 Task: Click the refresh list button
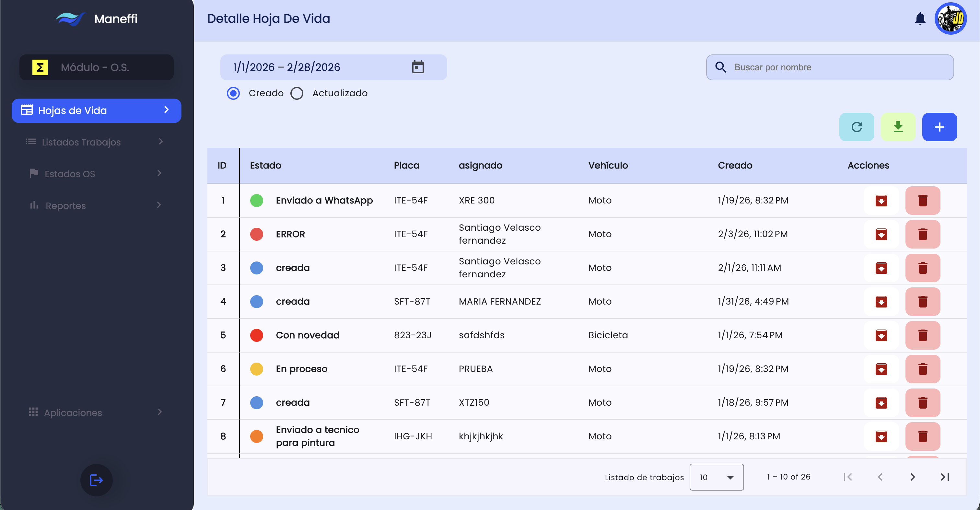856,127
